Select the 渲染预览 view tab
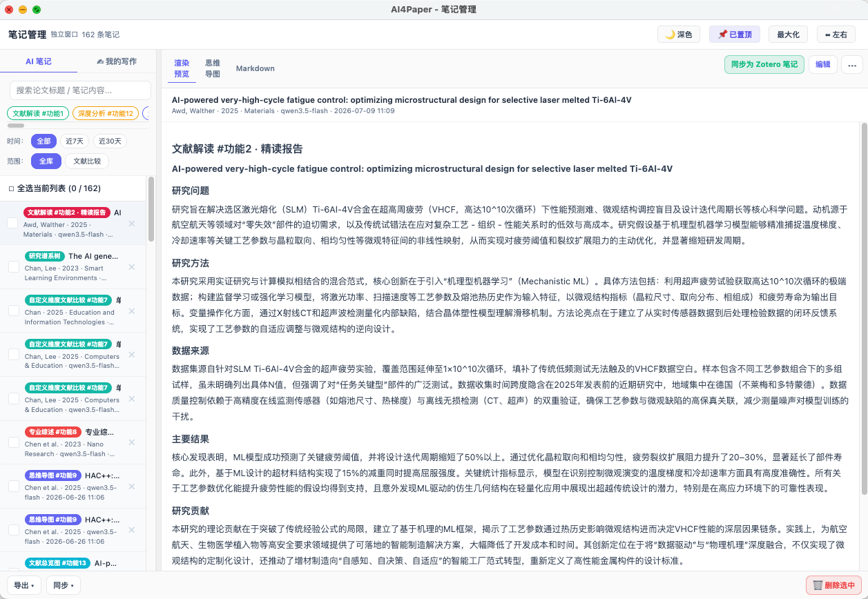Image resolution: width=868 pixels, height=599 pixels. point(182,68)
